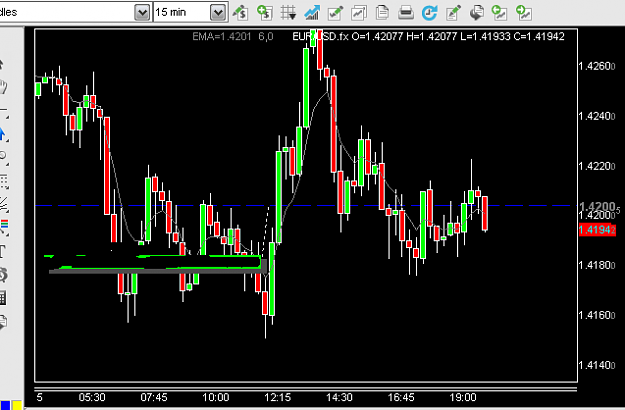Select the blue arrow marker tool in the sidebar
This screenshot has height=410, width=625.
click(3, 135)
